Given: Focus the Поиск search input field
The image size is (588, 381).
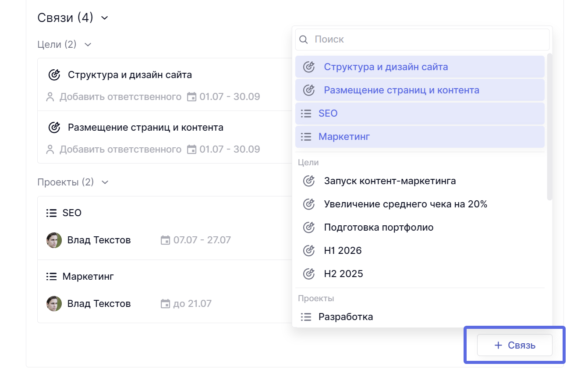Looking at the screenshot, I should (427, 39).
